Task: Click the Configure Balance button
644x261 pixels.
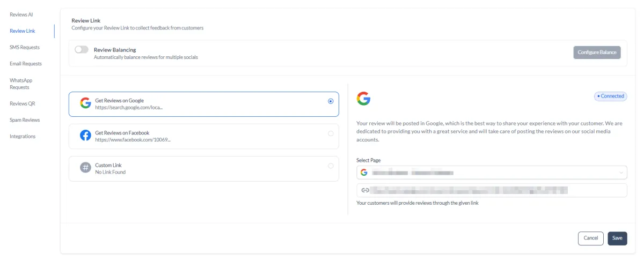Action: (597, 53)
